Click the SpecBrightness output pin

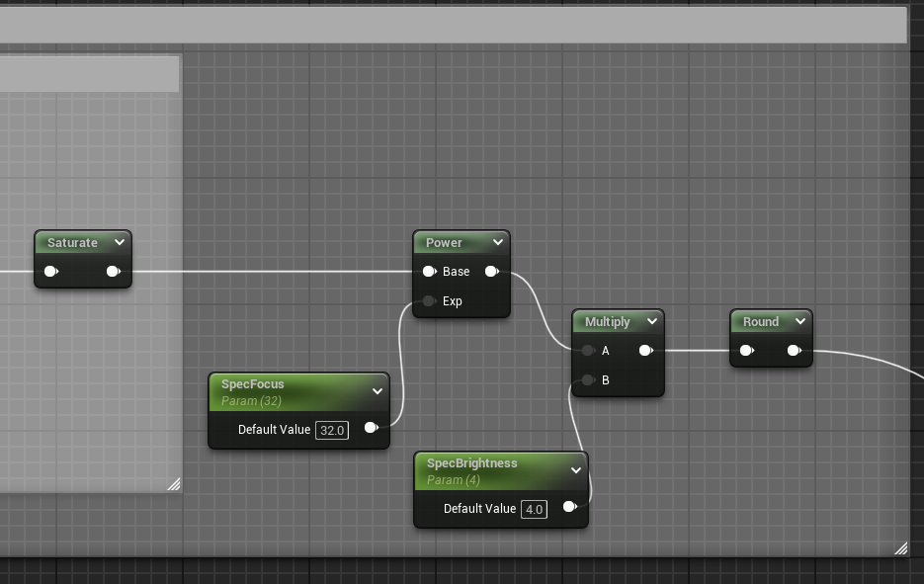click(570, 507)
